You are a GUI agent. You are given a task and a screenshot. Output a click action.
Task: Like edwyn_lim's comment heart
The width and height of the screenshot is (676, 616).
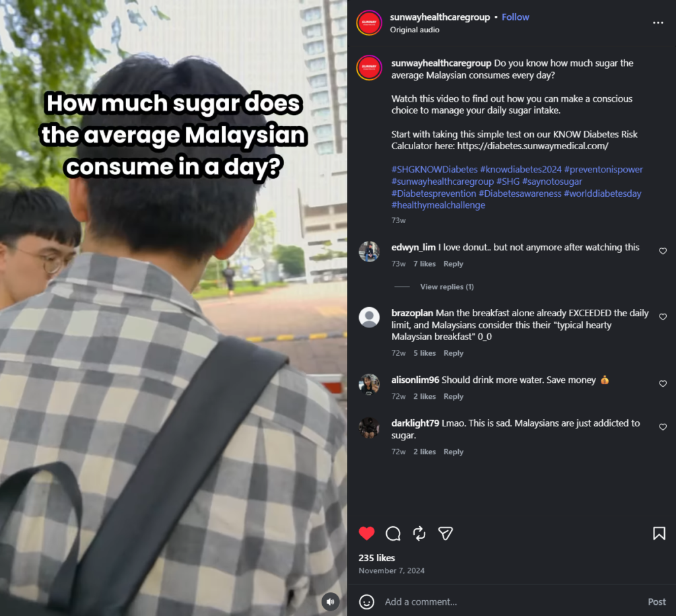coord(663,251)
